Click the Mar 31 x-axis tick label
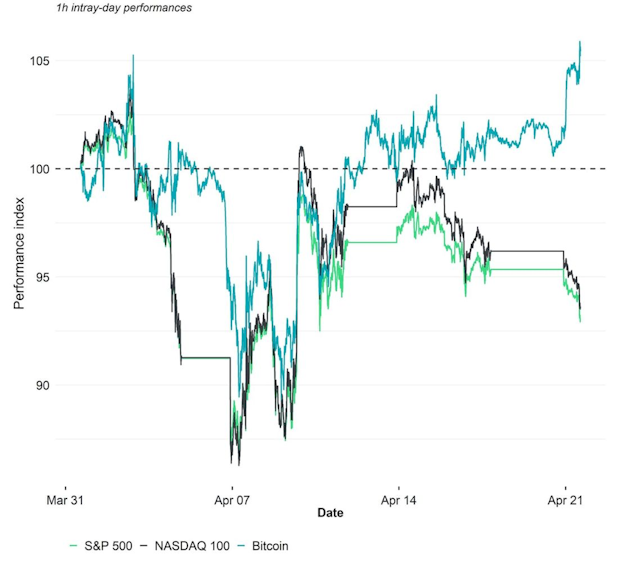The height and width of the screenshot is (563, 619). tap(66, 495)
